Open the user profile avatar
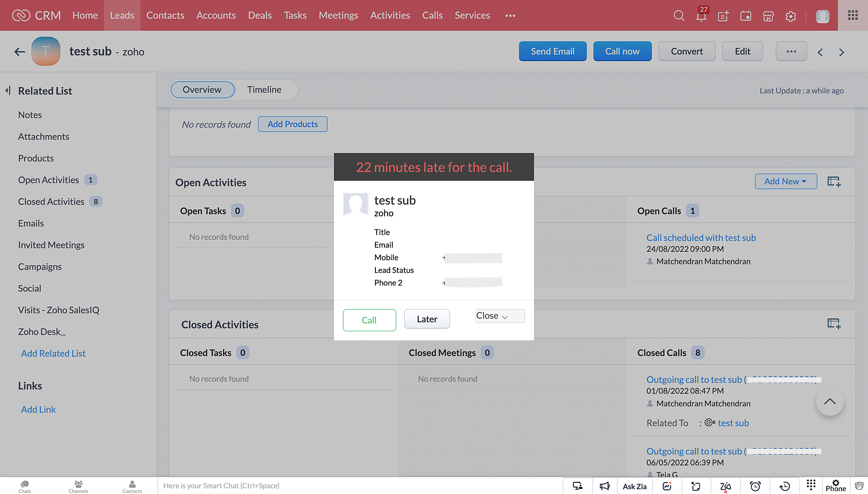868x494 pixels. (x=822, y=16)
